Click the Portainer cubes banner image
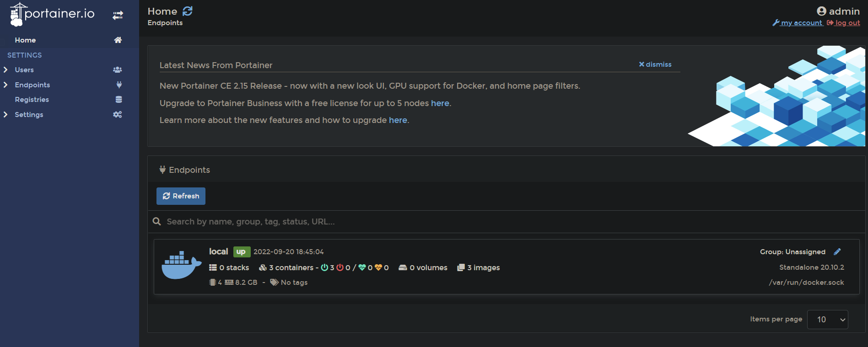The width and height of the screenshot is (868, 347). [x=776, y=96]
